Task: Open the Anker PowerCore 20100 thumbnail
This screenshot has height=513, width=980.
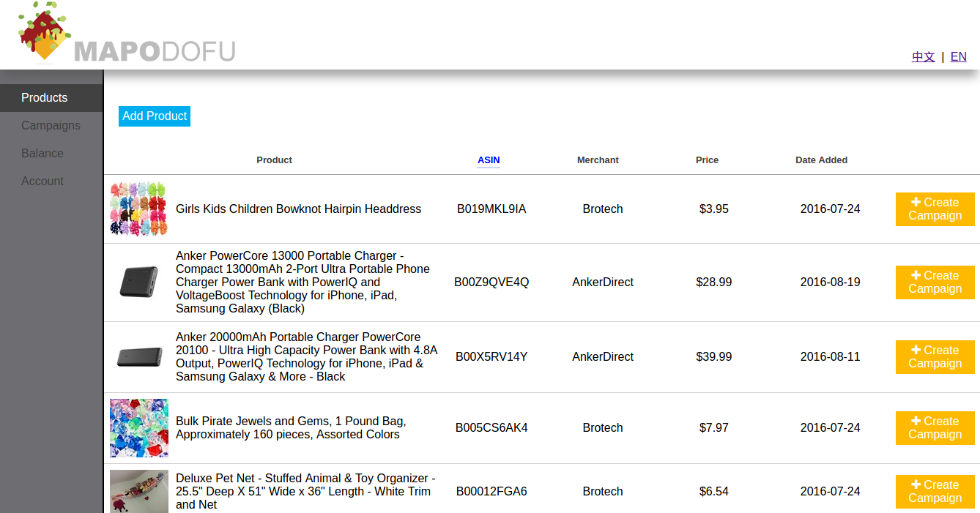Action: click(x=139, y=357)
